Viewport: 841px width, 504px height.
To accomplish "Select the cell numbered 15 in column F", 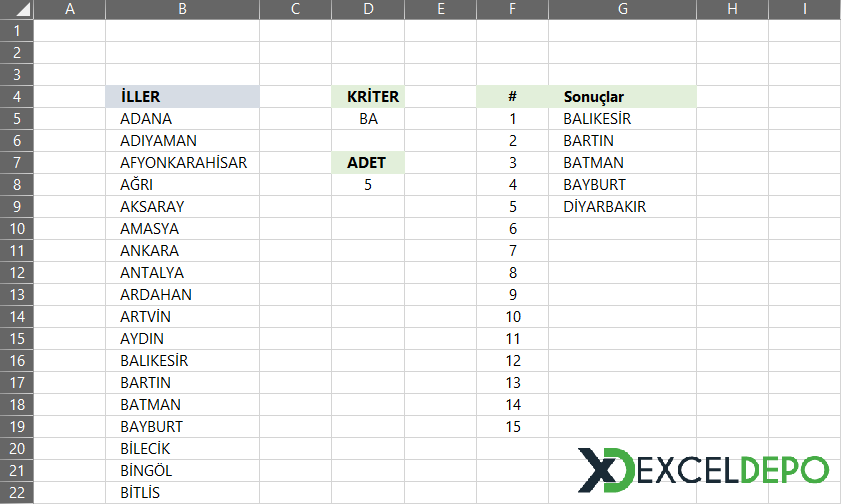I will (512, 426).
